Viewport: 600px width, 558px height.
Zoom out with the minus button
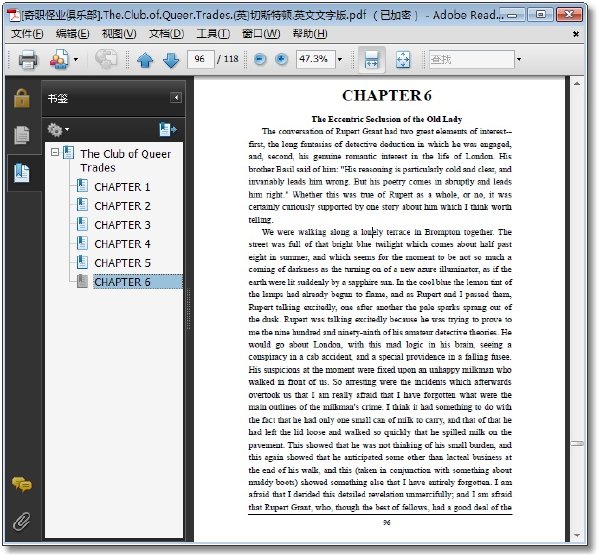260,59
